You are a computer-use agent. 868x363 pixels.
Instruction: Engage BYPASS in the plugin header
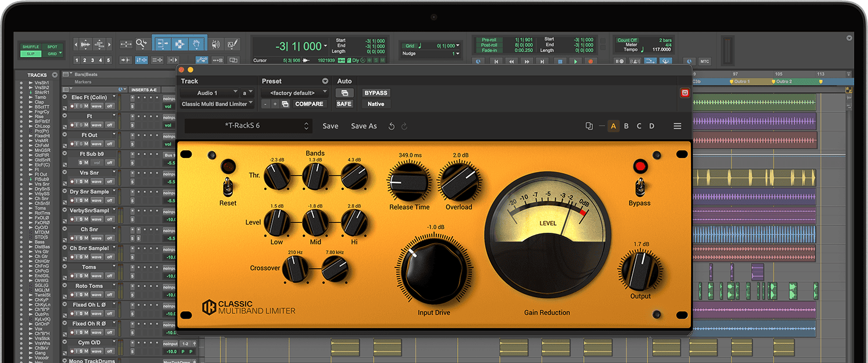375,93
